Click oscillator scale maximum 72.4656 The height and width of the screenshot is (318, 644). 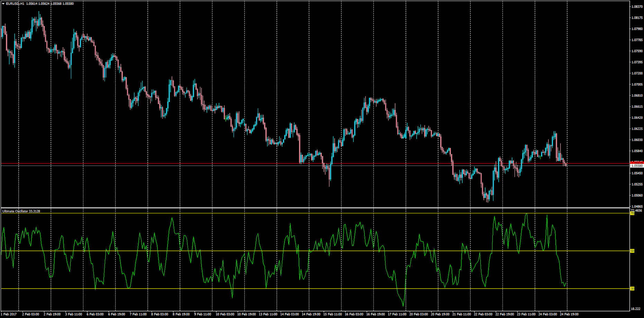coord(637,210)
